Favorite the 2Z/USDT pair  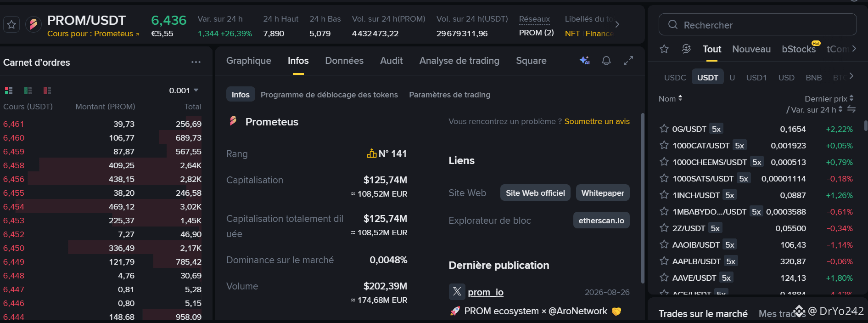coord(664,228)
